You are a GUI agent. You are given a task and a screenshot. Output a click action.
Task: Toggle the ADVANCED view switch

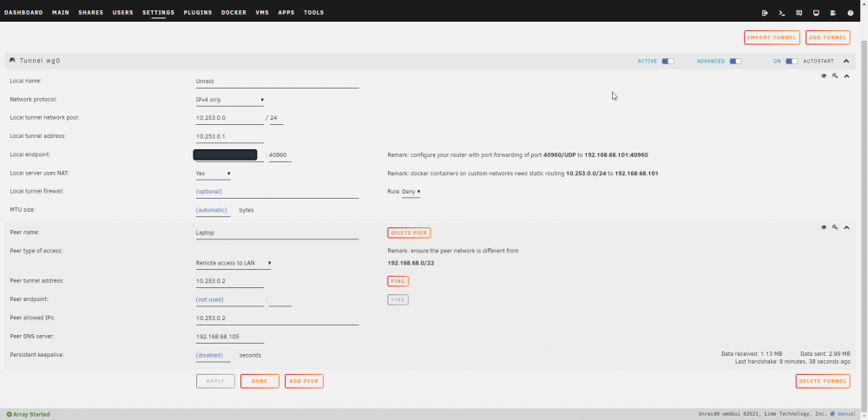[x=736, y=62]
